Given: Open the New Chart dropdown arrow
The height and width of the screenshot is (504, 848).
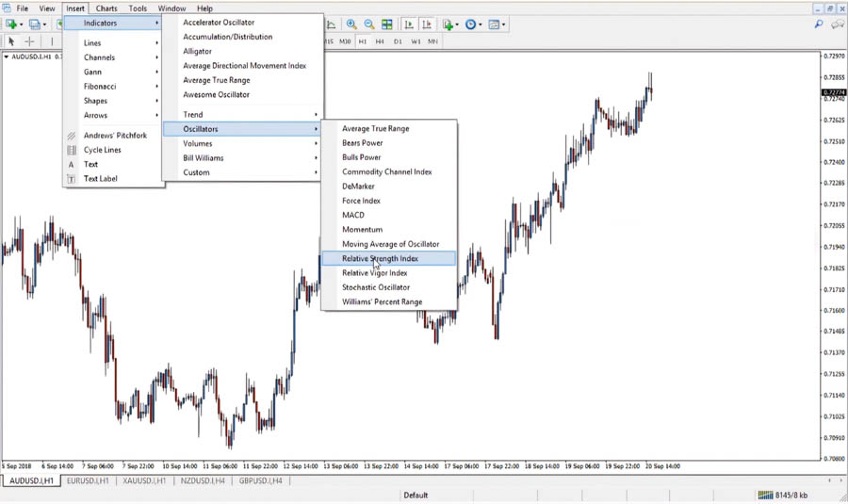Looking at the screenshot, I should pos(21,24).
